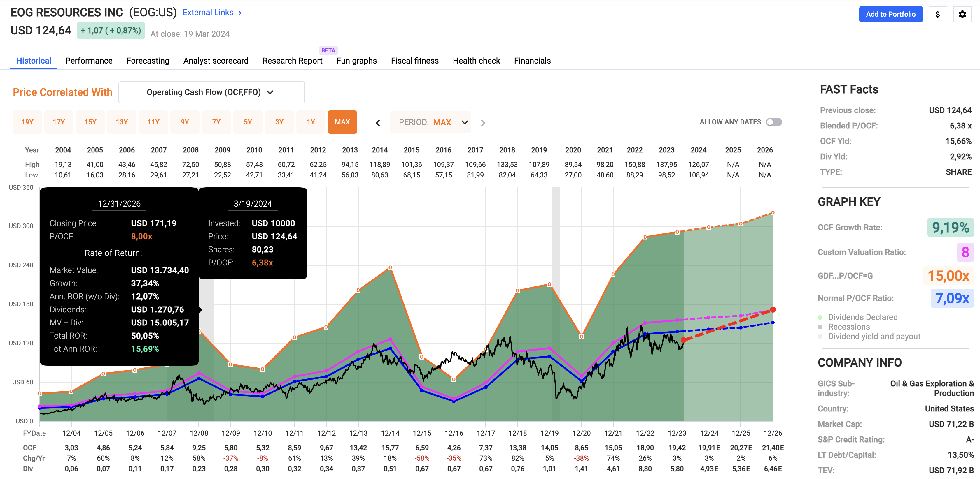Click the Add to Portfolio button

[890, 14]
